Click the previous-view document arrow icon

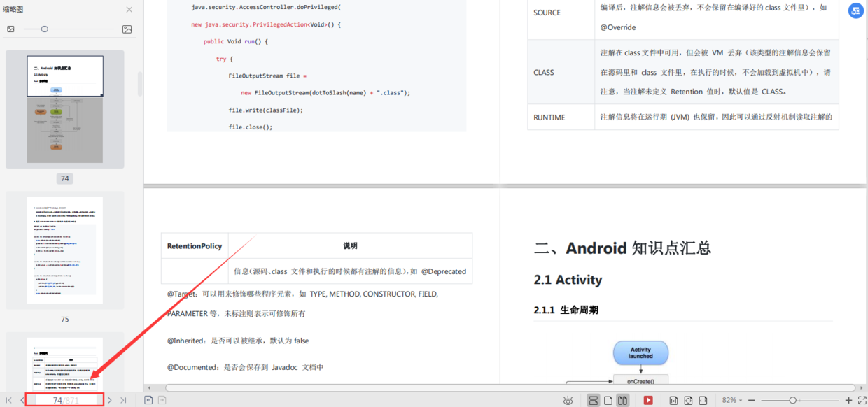coord(149,400)
